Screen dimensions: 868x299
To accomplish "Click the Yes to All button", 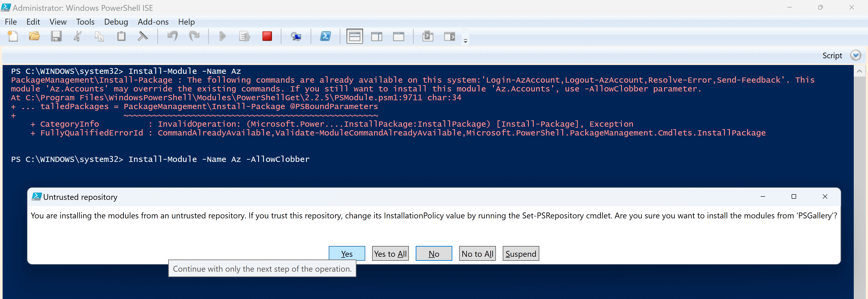I will [x=390, y=254].
